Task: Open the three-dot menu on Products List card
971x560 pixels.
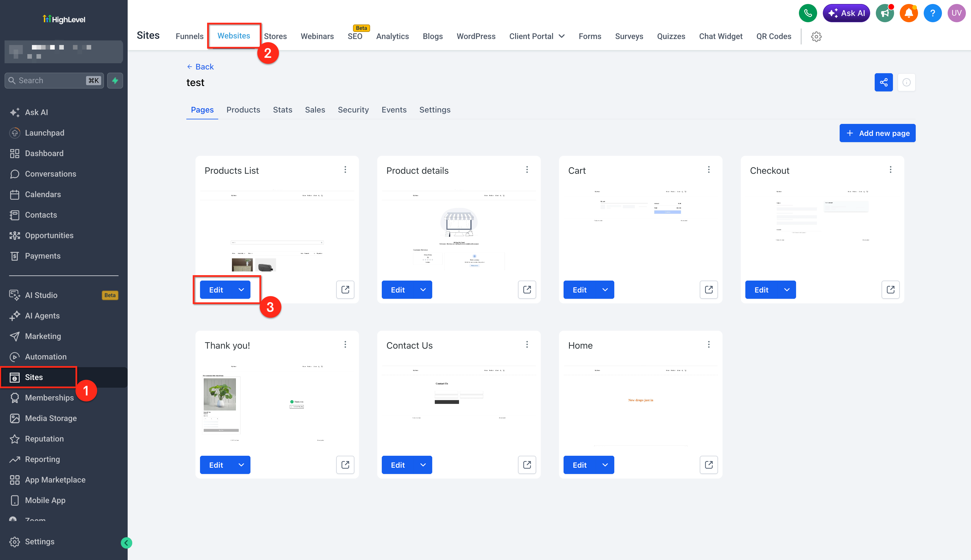Action: 345,169
